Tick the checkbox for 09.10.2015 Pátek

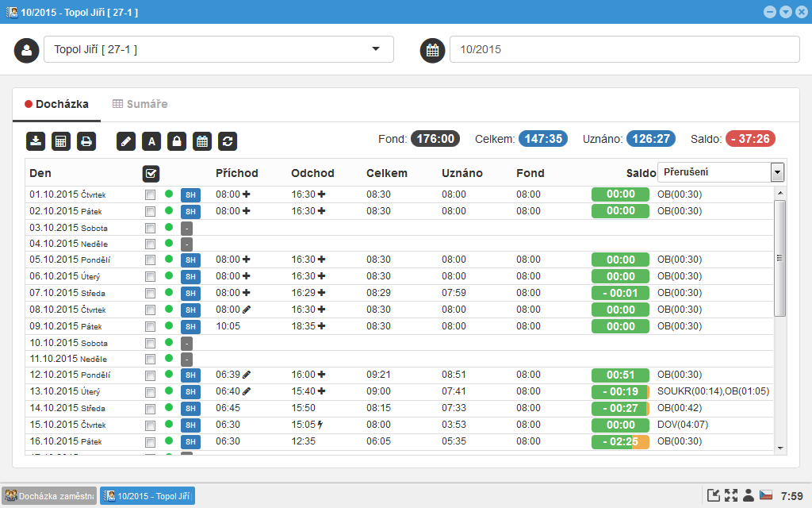pyautogui.click(x=151, y=326)
